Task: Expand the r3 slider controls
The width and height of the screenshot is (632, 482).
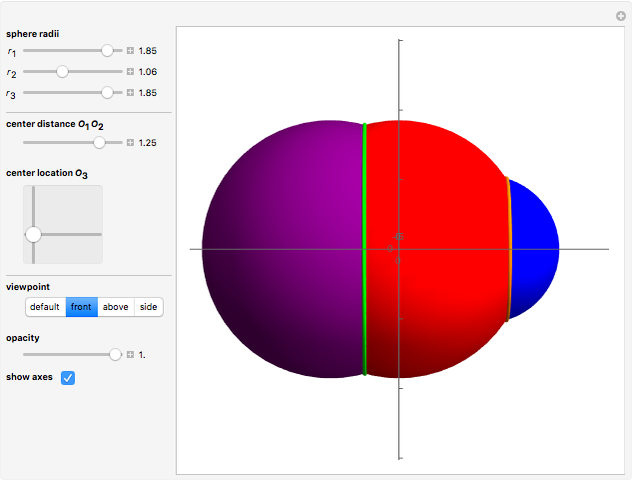Action: pyautogui.click(x=130, y=93)
